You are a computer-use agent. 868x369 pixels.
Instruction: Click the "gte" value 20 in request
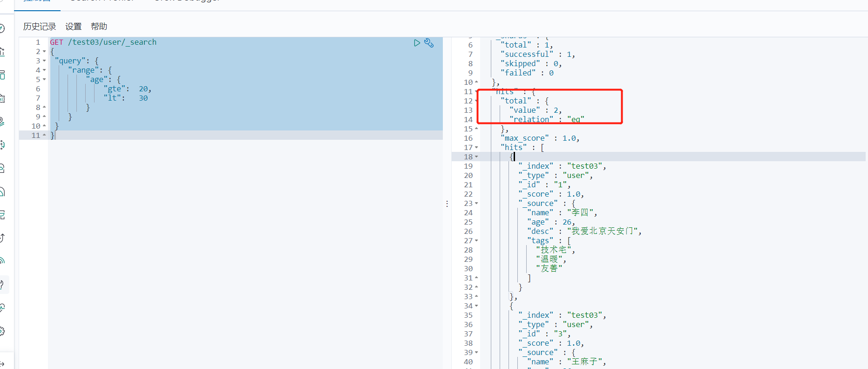click(143, 89)
